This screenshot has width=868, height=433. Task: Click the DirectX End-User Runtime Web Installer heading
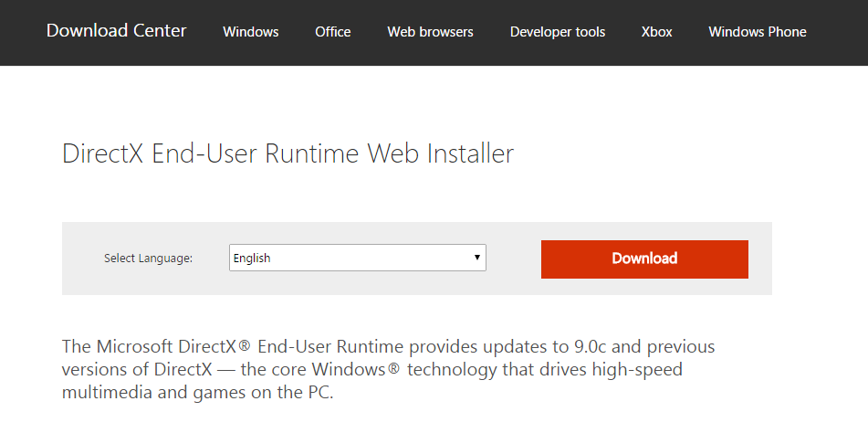coord(288,153)
